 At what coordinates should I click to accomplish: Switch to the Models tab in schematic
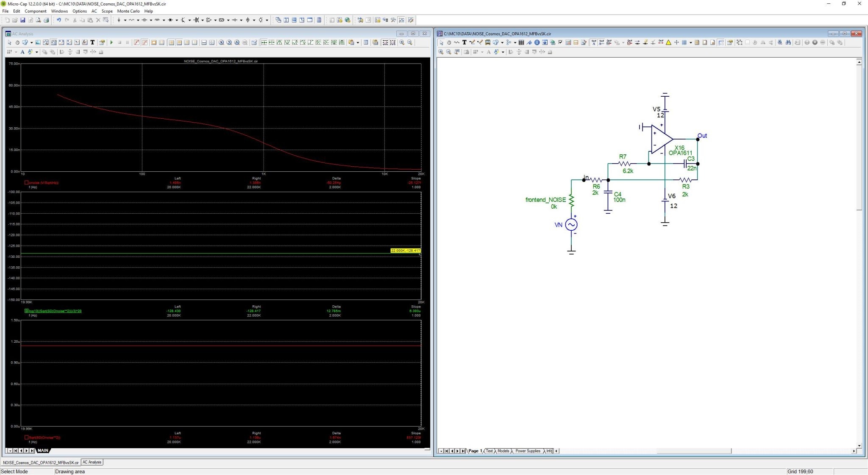(503, 451)
